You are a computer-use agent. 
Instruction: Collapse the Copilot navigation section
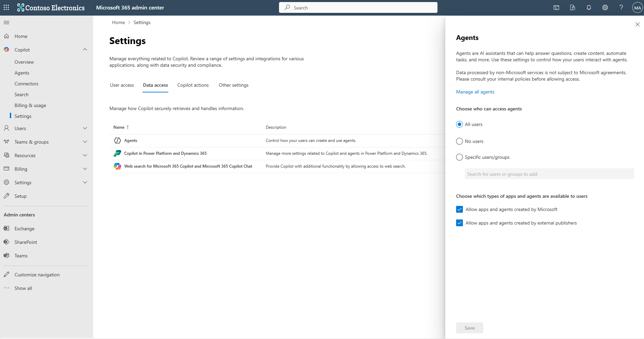pos(85,49)
